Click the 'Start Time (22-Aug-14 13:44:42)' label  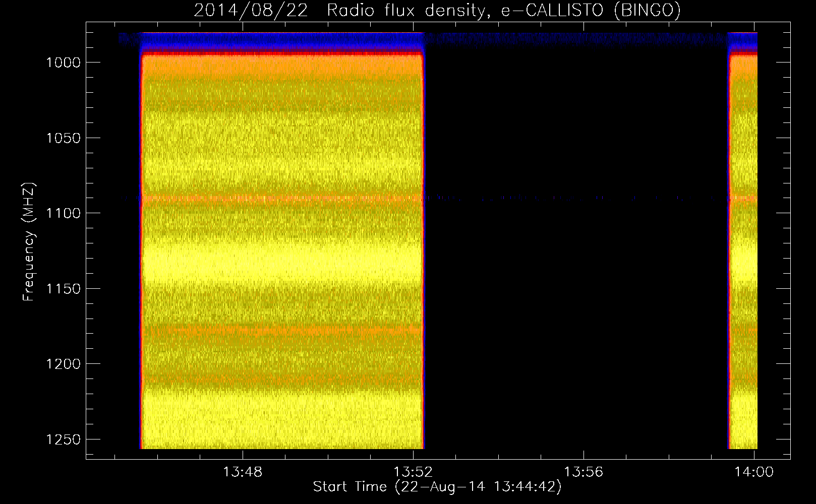437,487
